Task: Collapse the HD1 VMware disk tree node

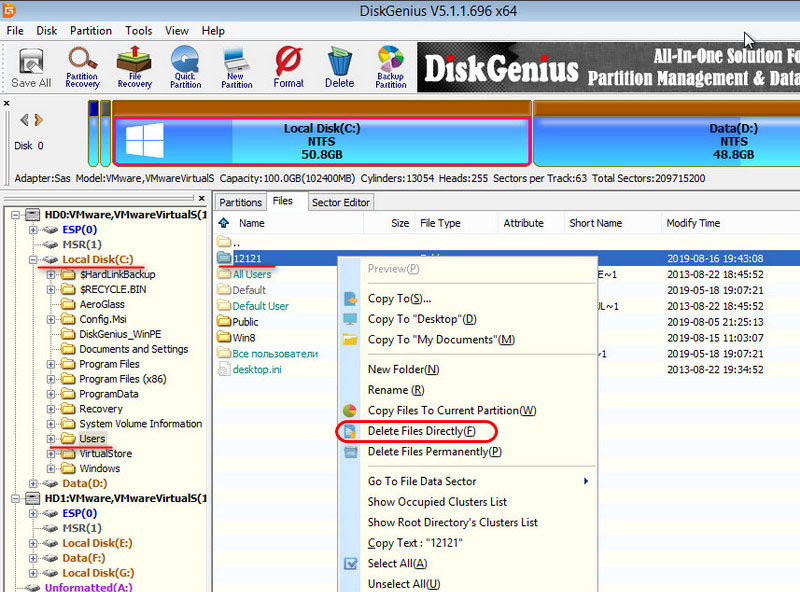Action: (x=16, y=498)
